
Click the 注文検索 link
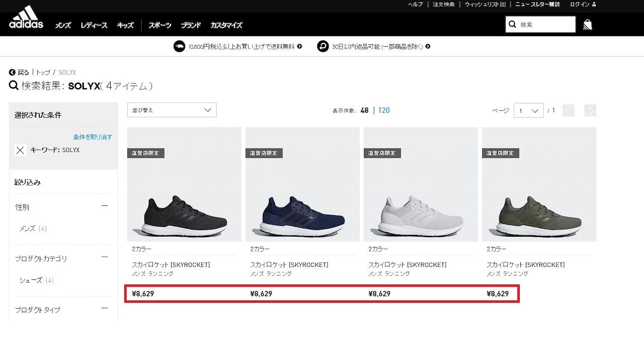coord(444,5)
